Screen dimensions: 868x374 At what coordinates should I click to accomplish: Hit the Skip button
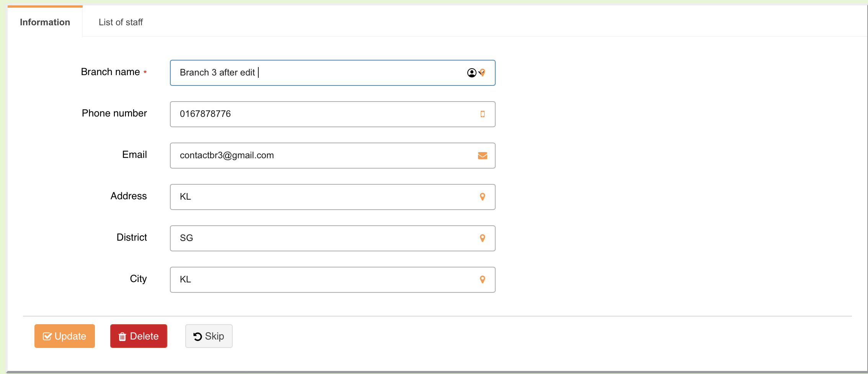click(209, 336)
